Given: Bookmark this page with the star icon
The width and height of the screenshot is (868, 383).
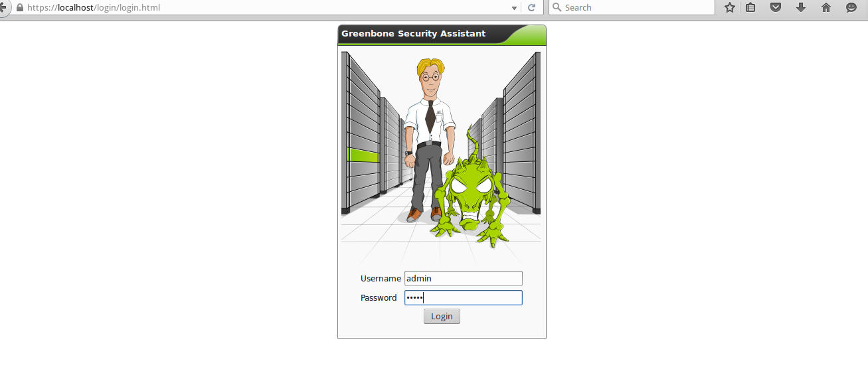Looking at the screenshot, I should pyautogui.click(x=730, y=7).
